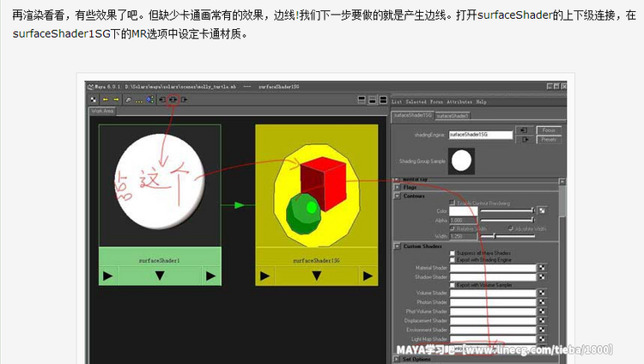Switch to the surfaceShader1SG tab

[x=413, y=115]
